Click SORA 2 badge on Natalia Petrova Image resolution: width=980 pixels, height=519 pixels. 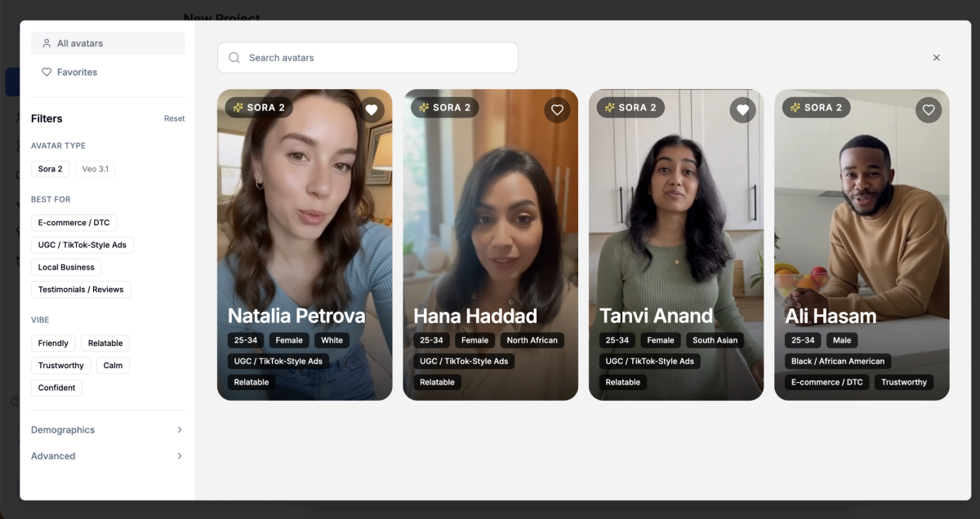point(259,108)
